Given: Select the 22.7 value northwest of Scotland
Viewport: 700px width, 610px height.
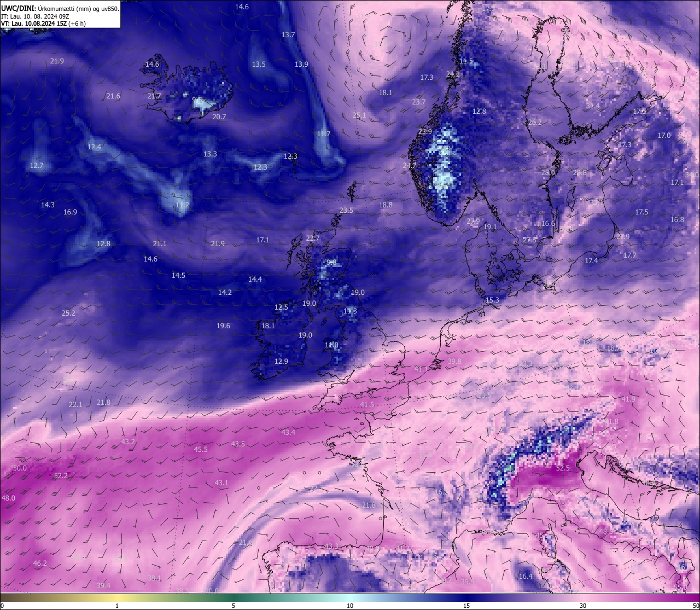Looking at the screenshot, I should (313, 239).
